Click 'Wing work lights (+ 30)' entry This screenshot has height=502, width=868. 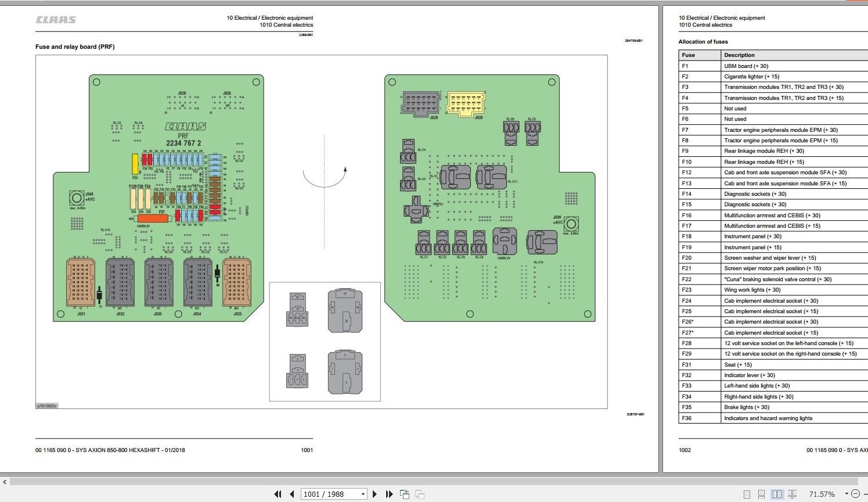click(752, 290)
